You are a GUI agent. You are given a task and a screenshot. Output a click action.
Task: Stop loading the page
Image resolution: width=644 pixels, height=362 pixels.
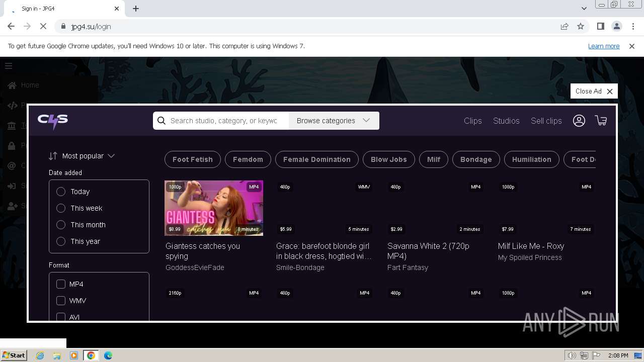tap(43, 26)
